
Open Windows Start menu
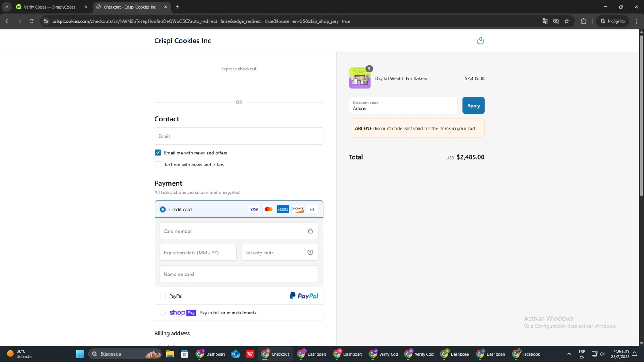tap(80, 354)
